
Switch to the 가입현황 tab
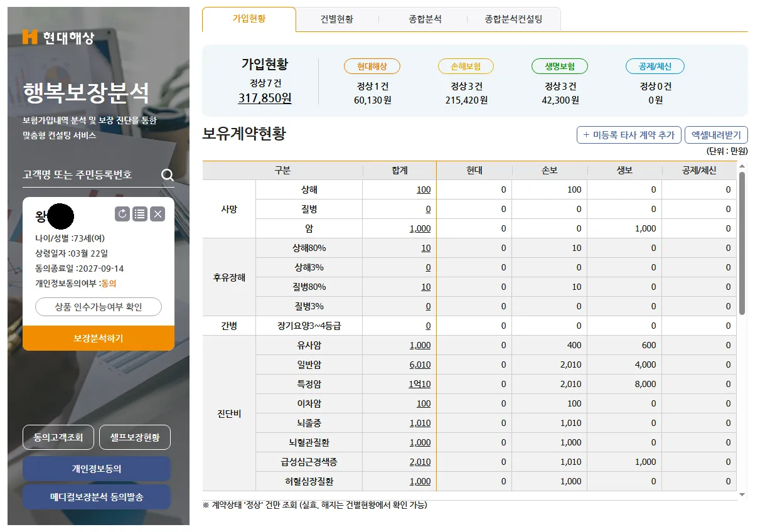pos(249,19)
